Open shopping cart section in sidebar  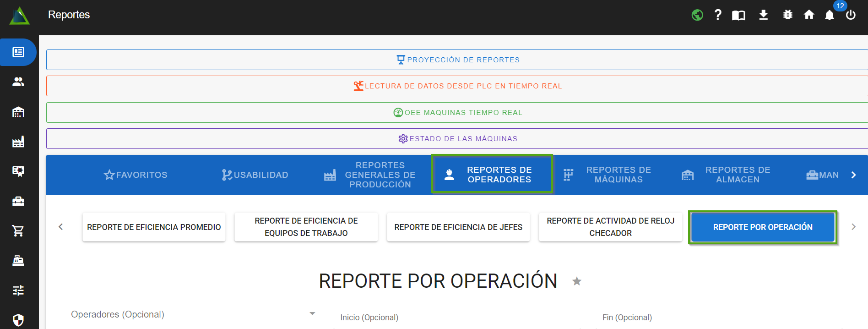[18, 231]
